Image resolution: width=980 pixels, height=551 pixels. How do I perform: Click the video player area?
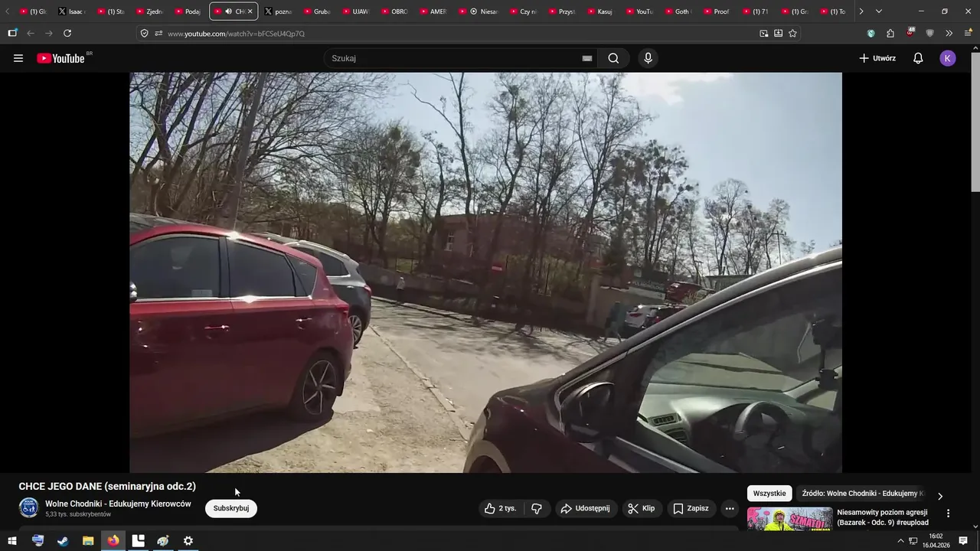(485, 272)
